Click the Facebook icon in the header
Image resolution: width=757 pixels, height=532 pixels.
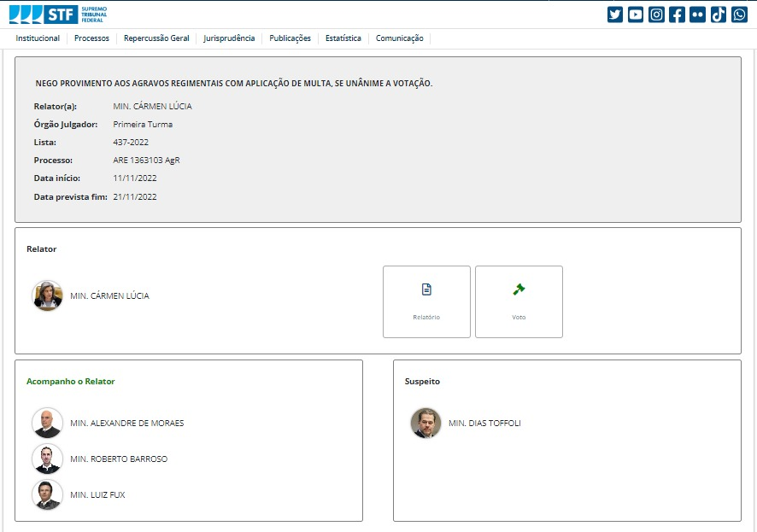677,15
